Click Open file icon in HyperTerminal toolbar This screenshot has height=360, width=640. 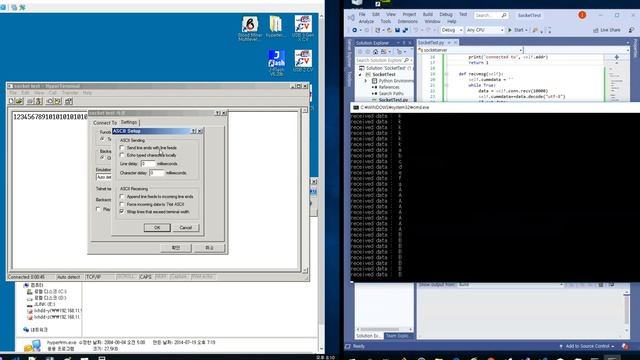pyautogui.click(x=19, y=101)
